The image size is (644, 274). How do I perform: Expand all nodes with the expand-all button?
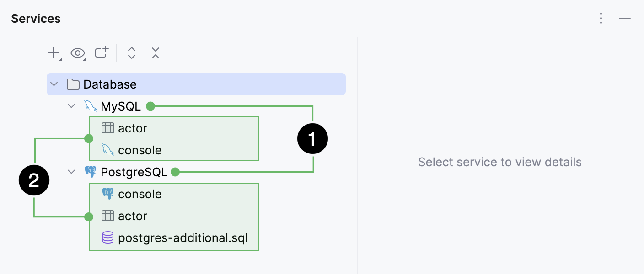click(131, 53)
